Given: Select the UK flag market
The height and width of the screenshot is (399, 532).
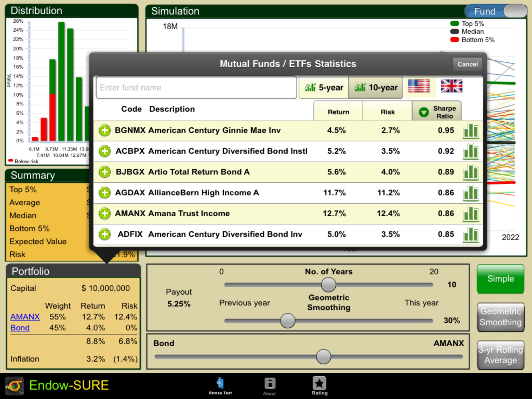Looking at the screenshot, I should (x=451, y=86).
